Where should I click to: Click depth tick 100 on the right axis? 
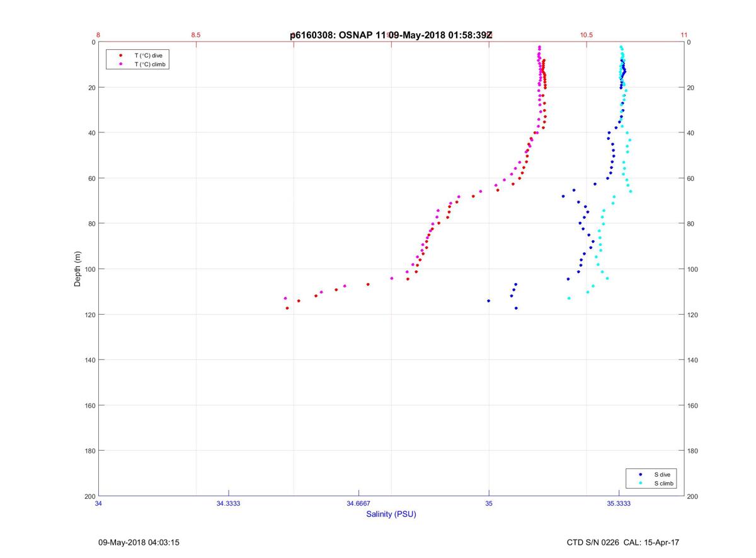pyautogui.click(x=693, y=269)
